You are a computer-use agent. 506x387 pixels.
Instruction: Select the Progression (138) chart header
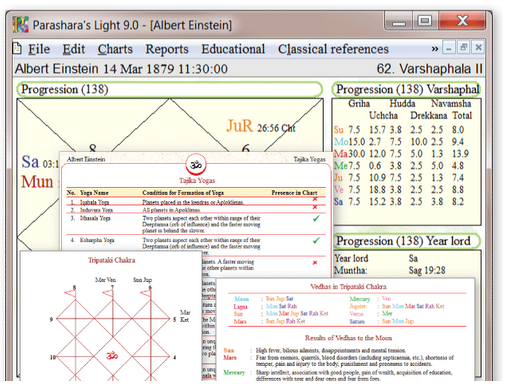pyautogui.click(x=170, y=89)
